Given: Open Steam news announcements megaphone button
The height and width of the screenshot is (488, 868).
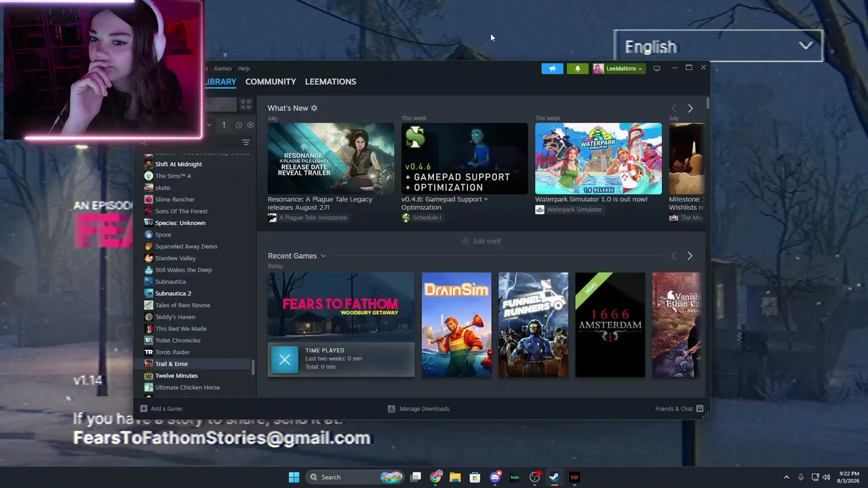Looking at the screenshot, I should coord(552,68).
